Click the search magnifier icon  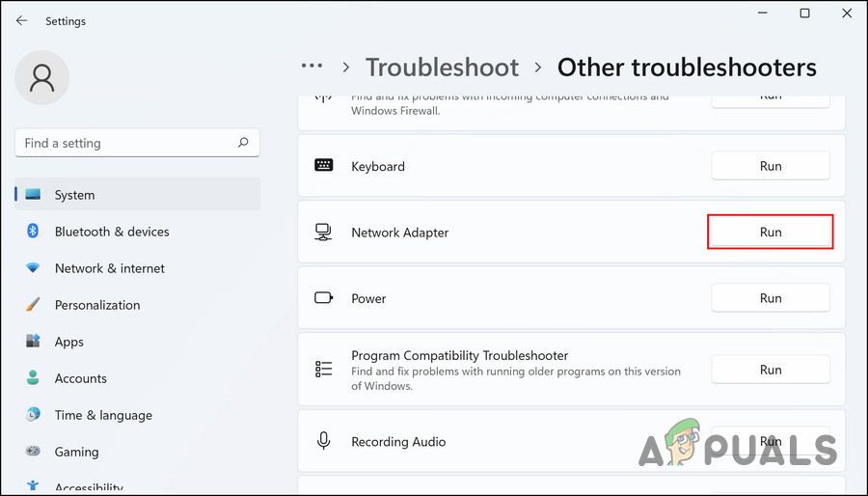click(x=243, y=143)
